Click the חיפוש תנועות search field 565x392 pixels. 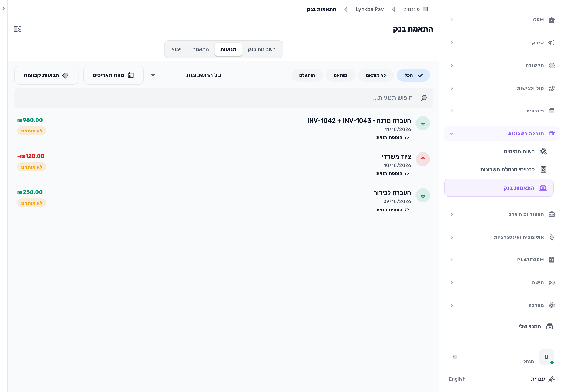[x=223, y=98]
